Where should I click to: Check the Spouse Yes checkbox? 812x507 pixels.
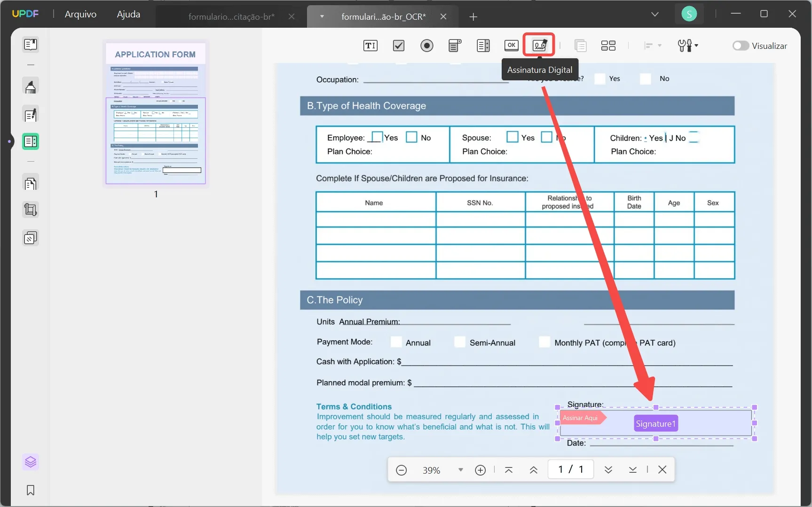pos(512,137)
